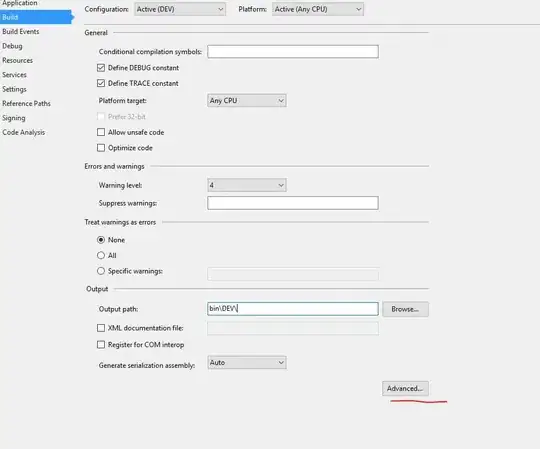Viewport: 540px width, 449px height.
Task: Switch to the Build Events tab
Action: click(21, 32)
